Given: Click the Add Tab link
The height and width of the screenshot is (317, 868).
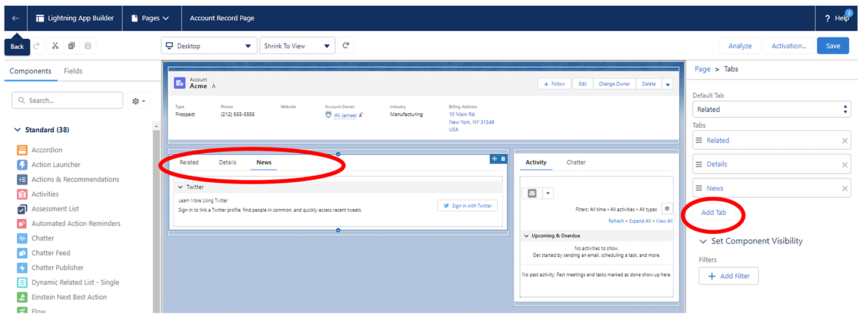Looking at the screenshot, I should coord(713,212).
